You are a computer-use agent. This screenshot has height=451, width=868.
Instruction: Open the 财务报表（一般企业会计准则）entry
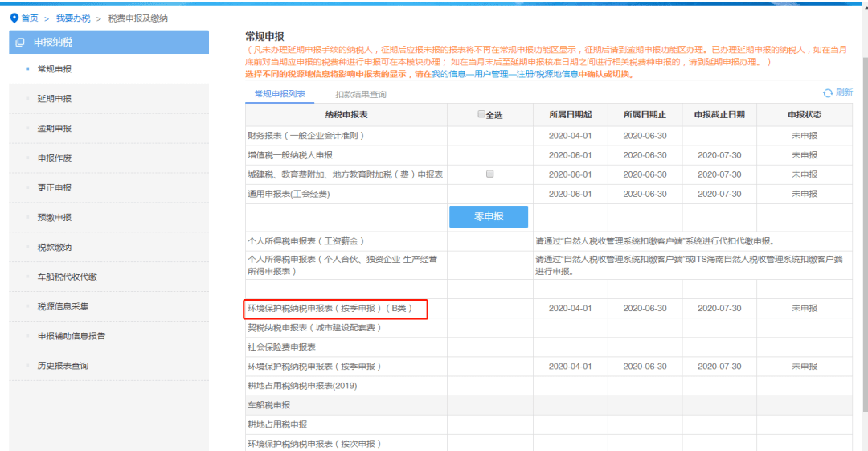(305, 136)
